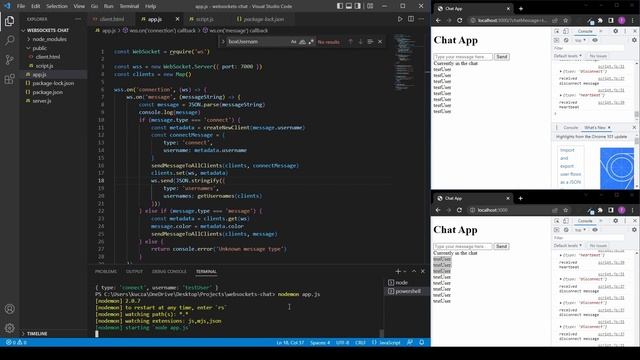
Task: Open Default levels dropdown in top DevTools
Action: click(x=568, y=56)
